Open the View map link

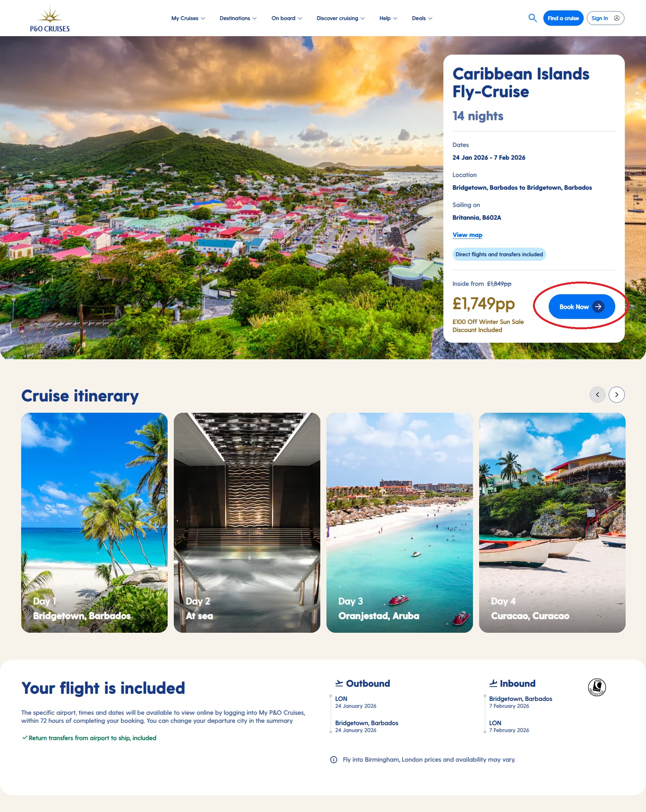click(x=467, y=235)
